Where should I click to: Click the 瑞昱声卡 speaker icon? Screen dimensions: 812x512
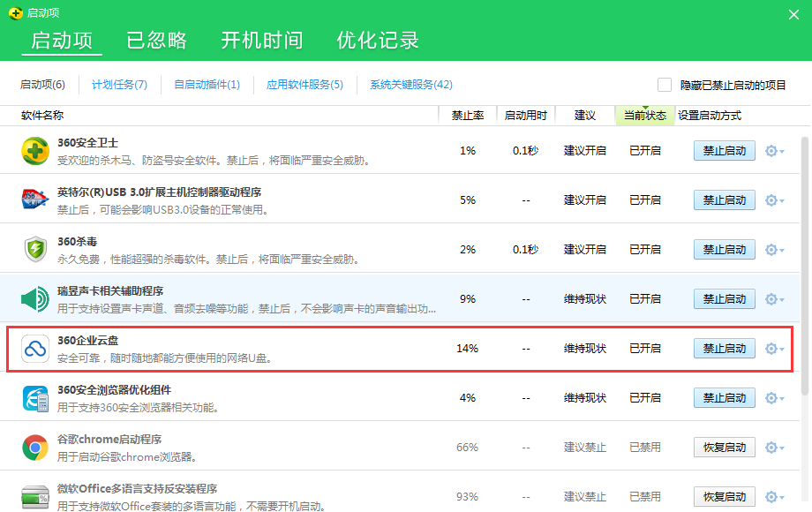[34, 298]
